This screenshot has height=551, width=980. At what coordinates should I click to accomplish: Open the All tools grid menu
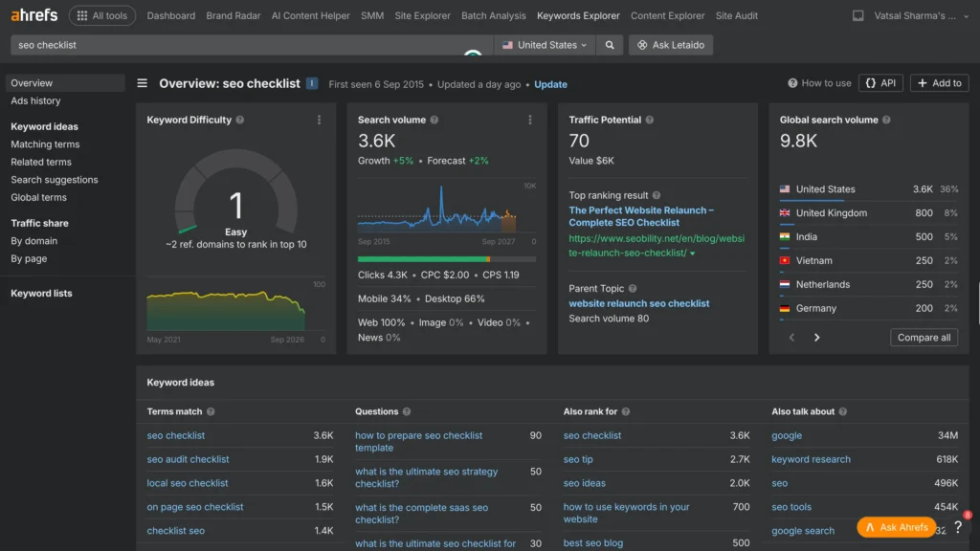click(101, 15)
